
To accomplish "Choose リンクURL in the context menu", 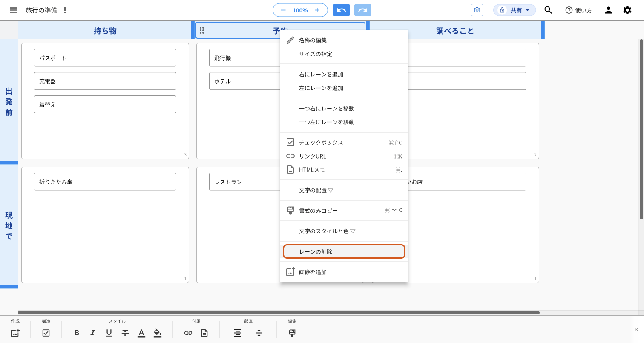I will click(x=344, y=156).
